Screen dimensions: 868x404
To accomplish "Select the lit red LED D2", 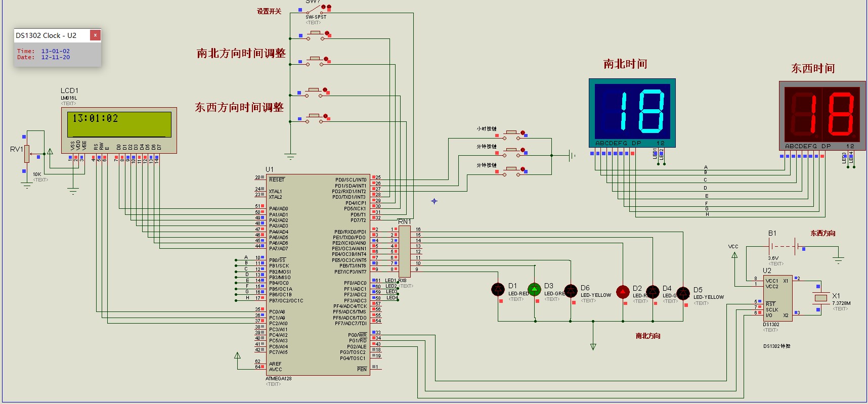I will [x=623, y=292].
